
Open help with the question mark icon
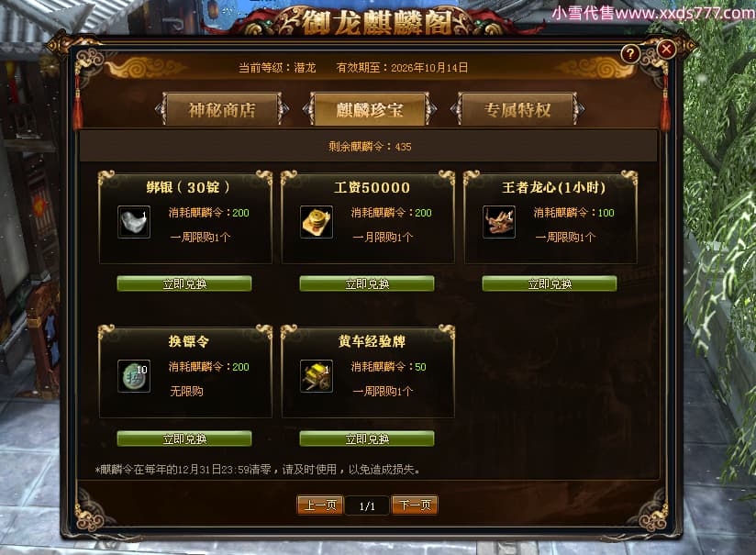click(630, 53)
